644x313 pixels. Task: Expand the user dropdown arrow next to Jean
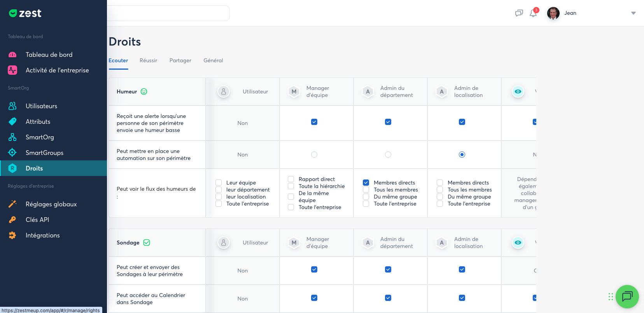[x=633, y=13]
